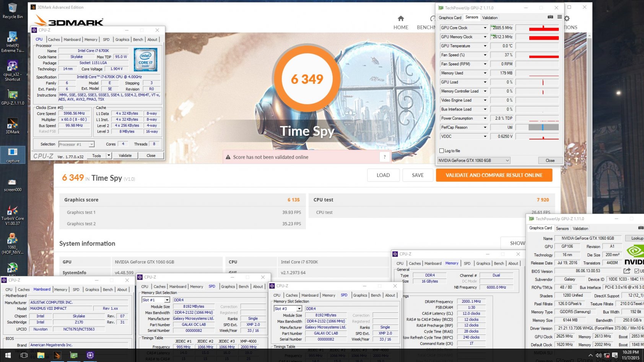Open the Processor #1 selection dropdown

[76, 144]
